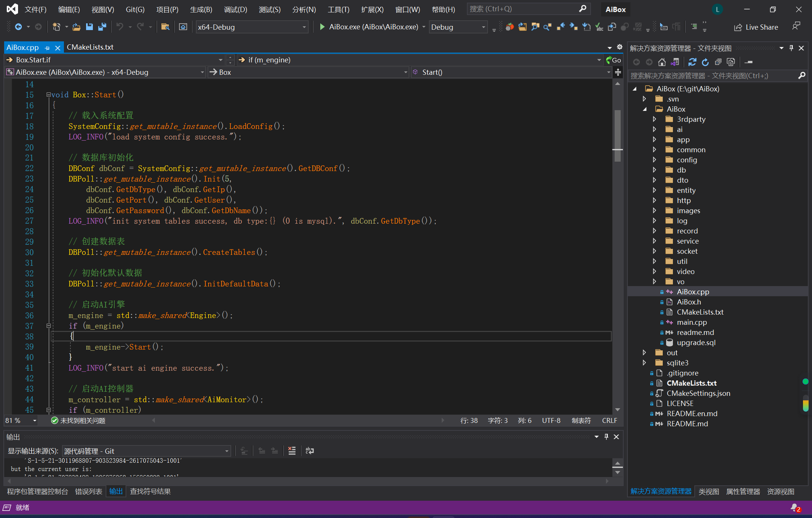Screen dimensions: 812x518
Task: Click the New Item toolbar icon
Action: point(56,27)
